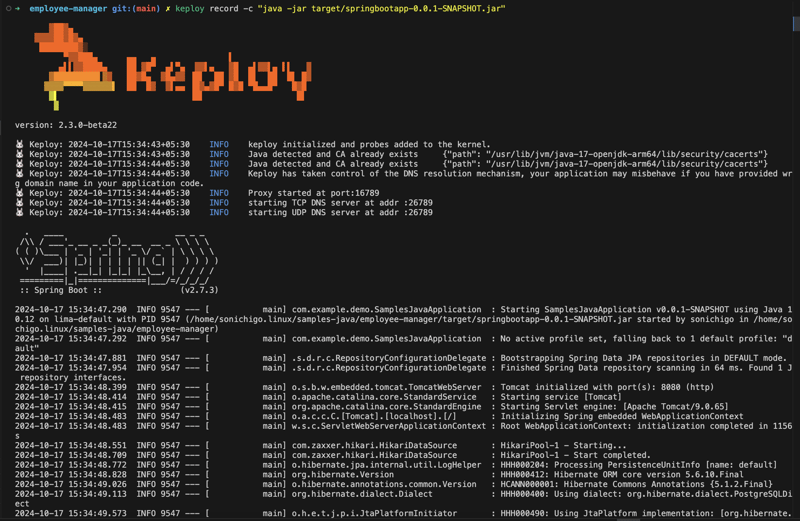Click the circle indicator before the prompt

click(9, 8)
